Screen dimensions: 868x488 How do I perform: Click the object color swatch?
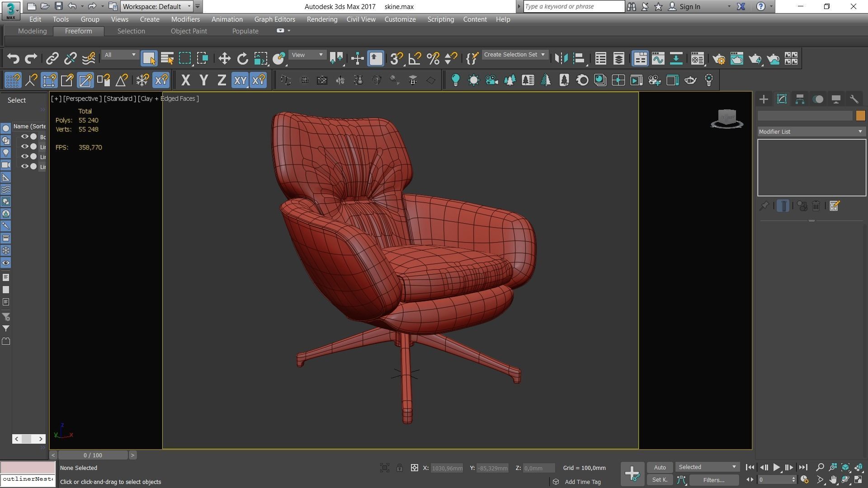(860, 116)
